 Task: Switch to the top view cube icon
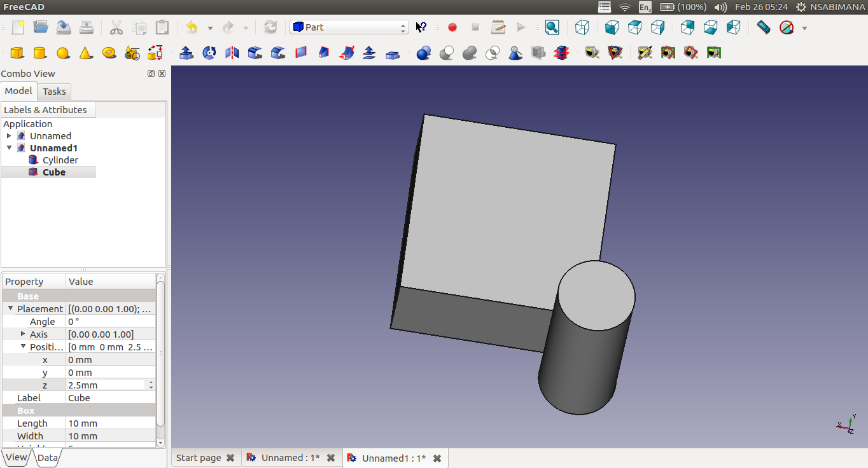(634, 27)
